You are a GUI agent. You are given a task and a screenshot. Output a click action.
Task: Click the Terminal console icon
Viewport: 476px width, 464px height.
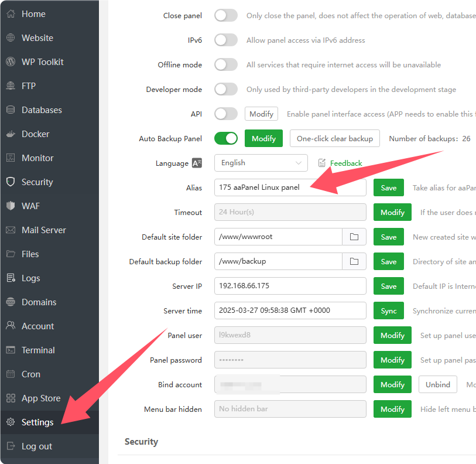tap(11, 350)
